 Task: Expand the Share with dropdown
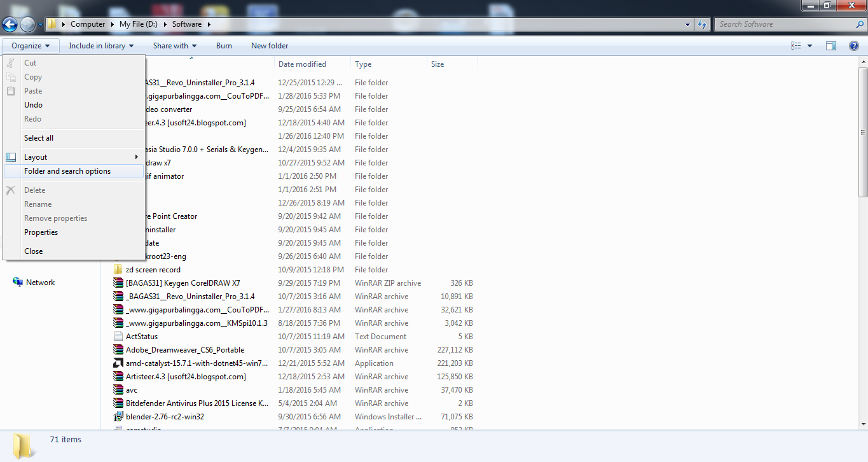click(x=174, y=45)
